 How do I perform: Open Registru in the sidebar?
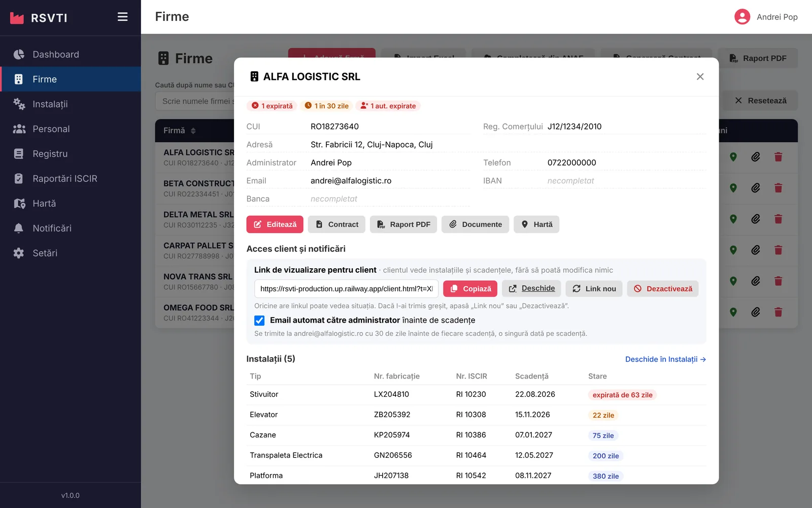pos(71,154)
